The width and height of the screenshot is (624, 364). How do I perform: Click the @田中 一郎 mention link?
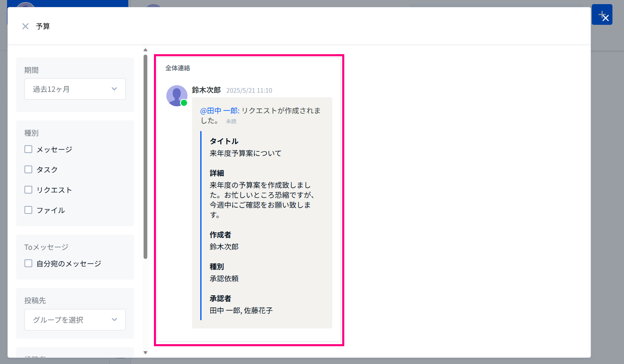coord(220,110)
